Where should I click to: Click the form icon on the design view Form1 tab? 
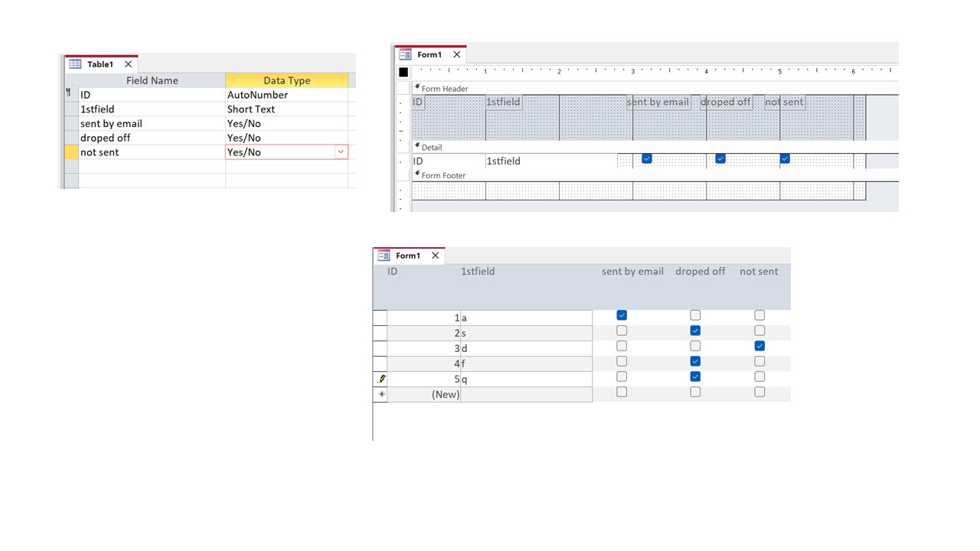[x=405, y=54]
